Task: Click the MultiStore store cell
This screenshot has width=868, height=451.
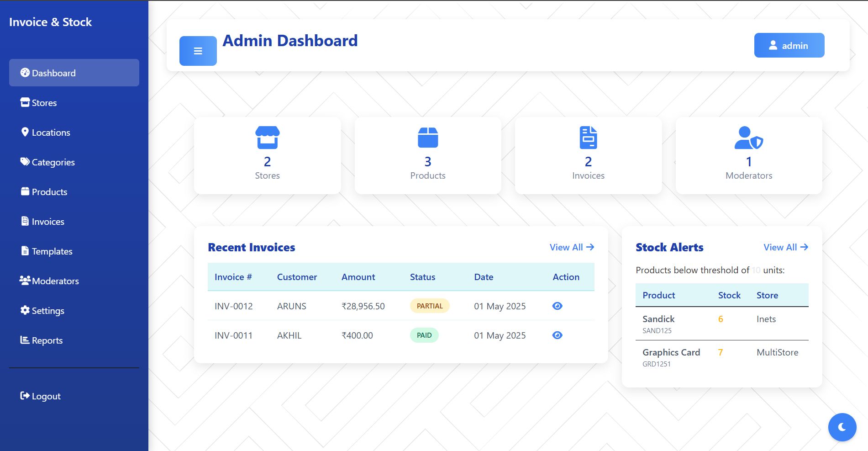Action: (x=777, y=352)
